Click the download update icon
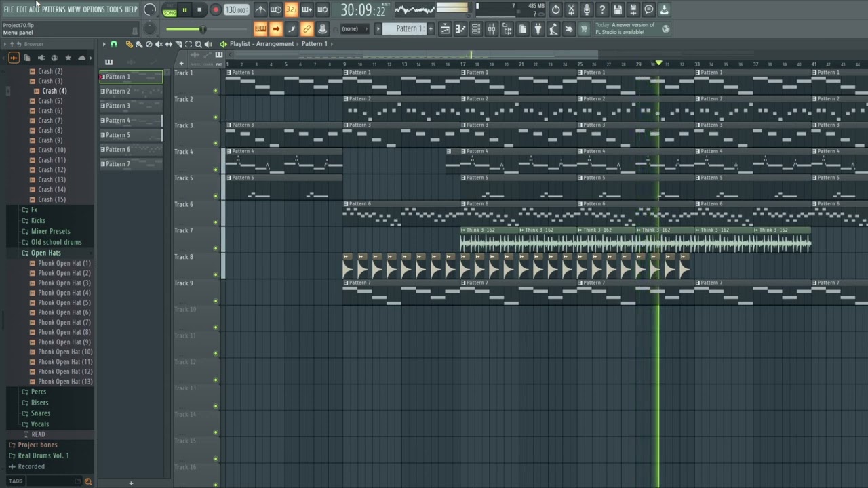 [x=665, y=9]
